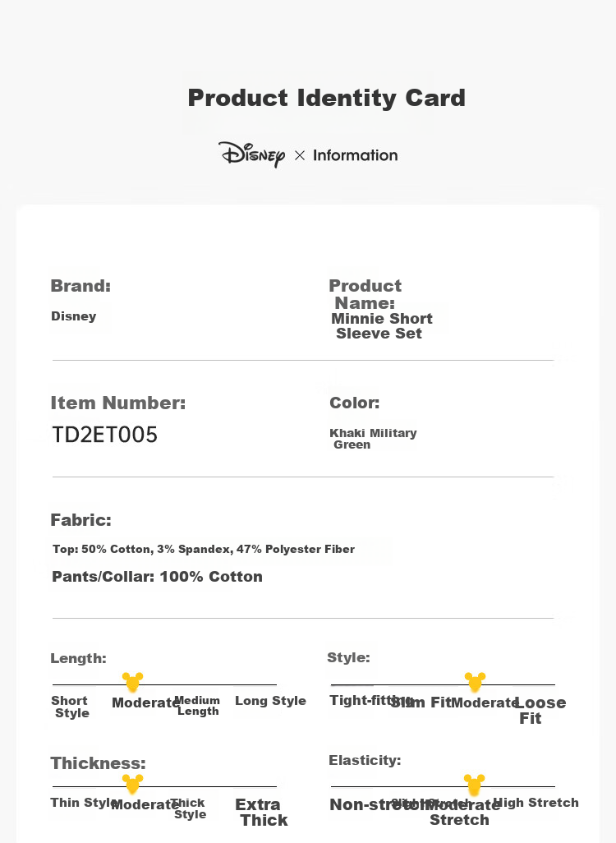616x843 pixels.
Task: Choose Short Style on Length scale
Action: point(71,707)
